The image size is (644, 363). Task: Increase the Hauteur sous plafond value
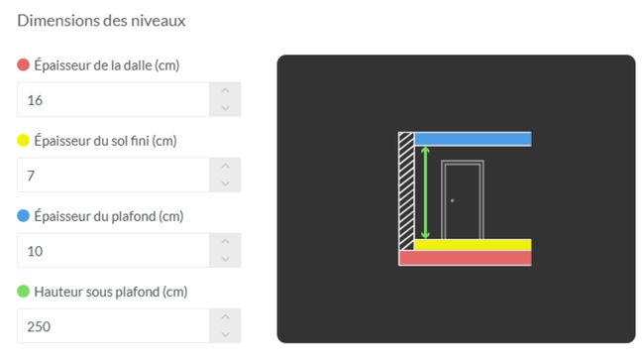225,317
